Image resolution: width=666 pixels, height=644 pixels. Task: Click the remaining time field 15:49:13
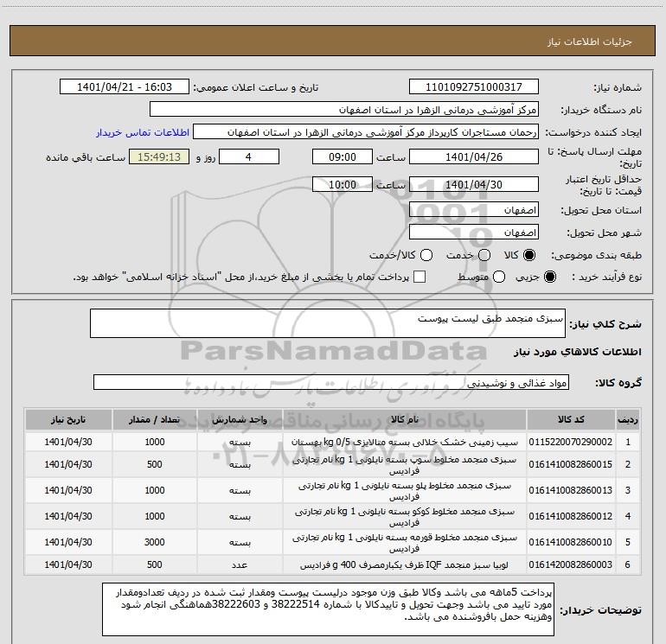159,156
